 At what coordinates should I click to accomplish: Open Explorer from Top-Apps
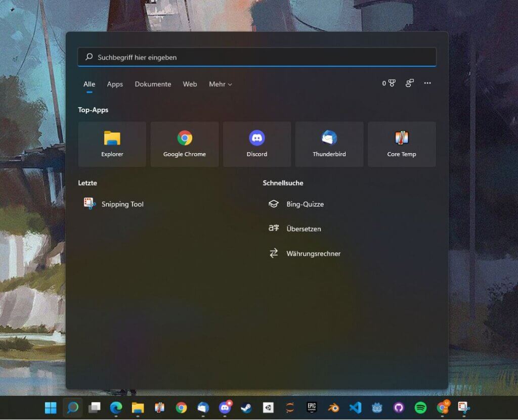[112, 144]
